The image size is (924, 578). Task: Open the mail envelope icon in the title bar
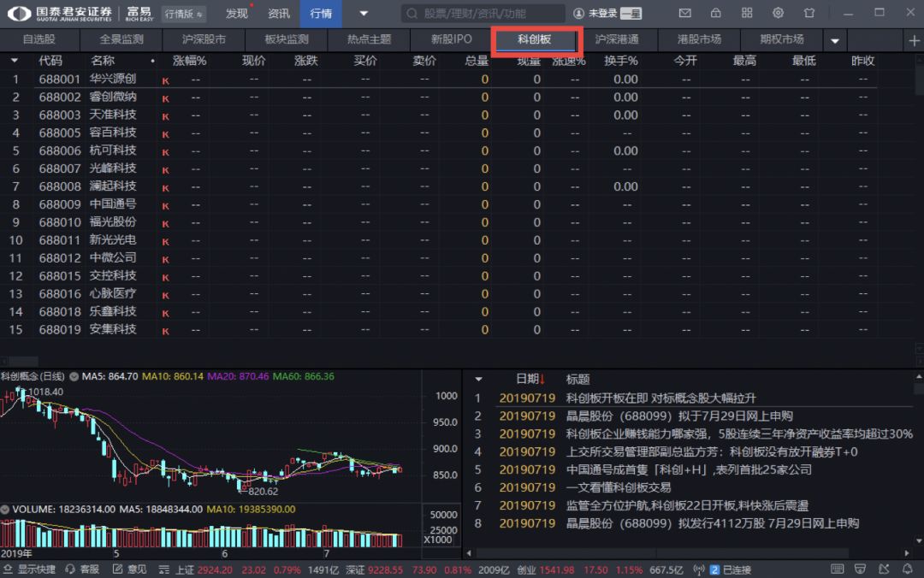click(x=684, y=13)
